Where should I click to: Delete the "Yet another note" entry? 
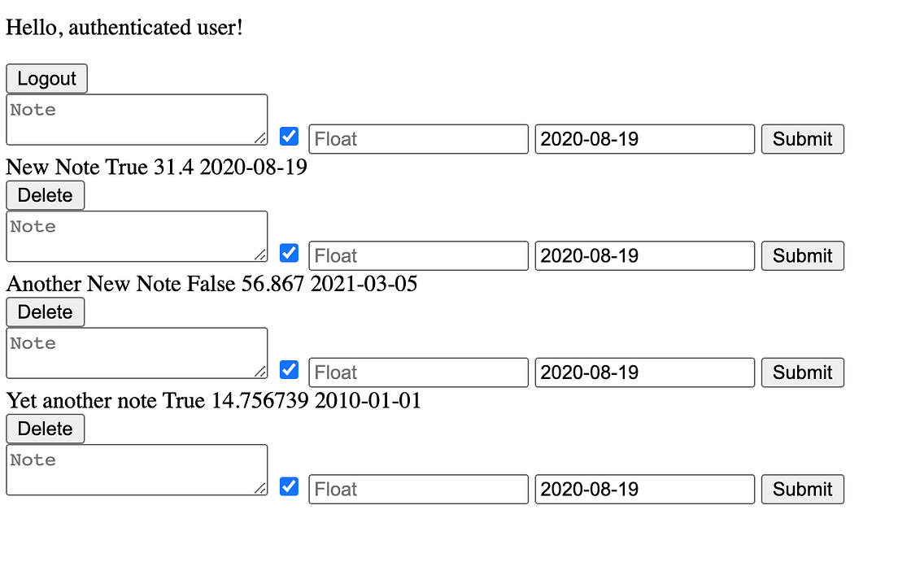click(x=45, y=429)
